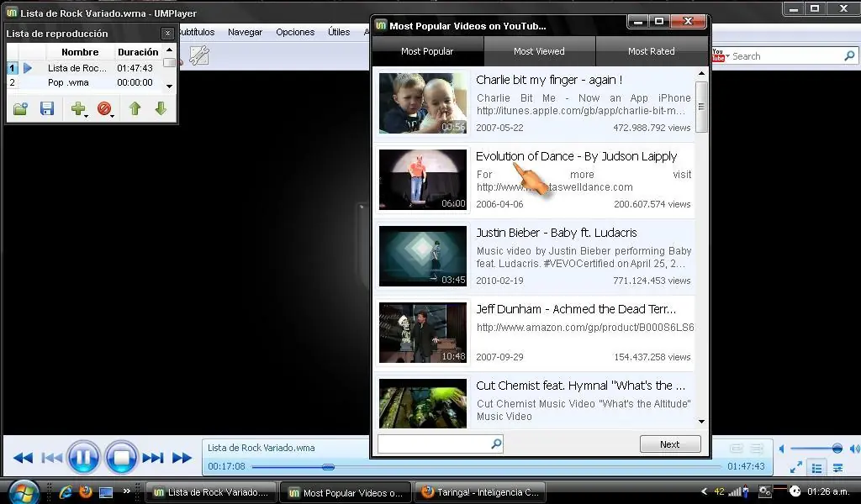Click YouTube list scrollbar up arrow
The image size is (861, 504).
(701, 73)
